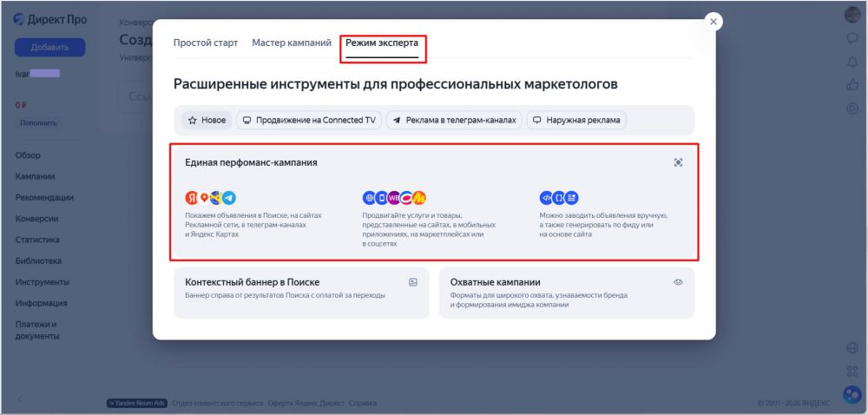868x415 pixels.
Task: Choose Продвижение на Connected TV filter
Action: (x=309, y=120)
